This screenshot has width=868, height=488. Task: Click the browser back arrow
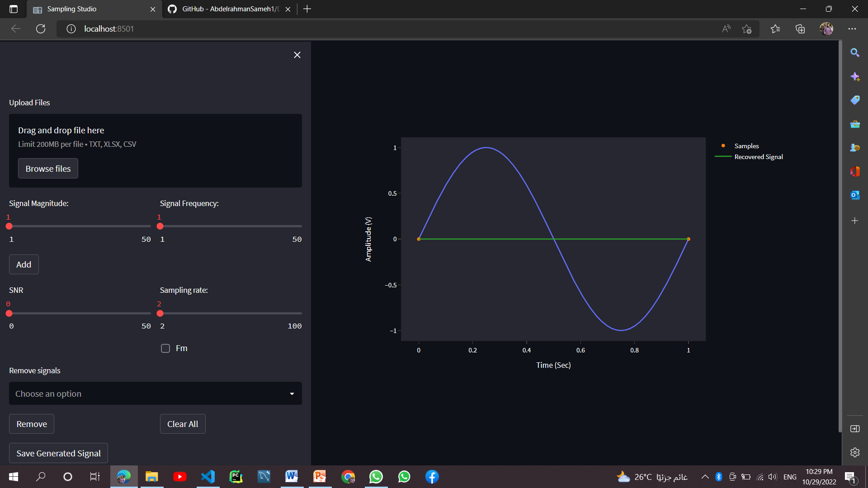point(16,29)
